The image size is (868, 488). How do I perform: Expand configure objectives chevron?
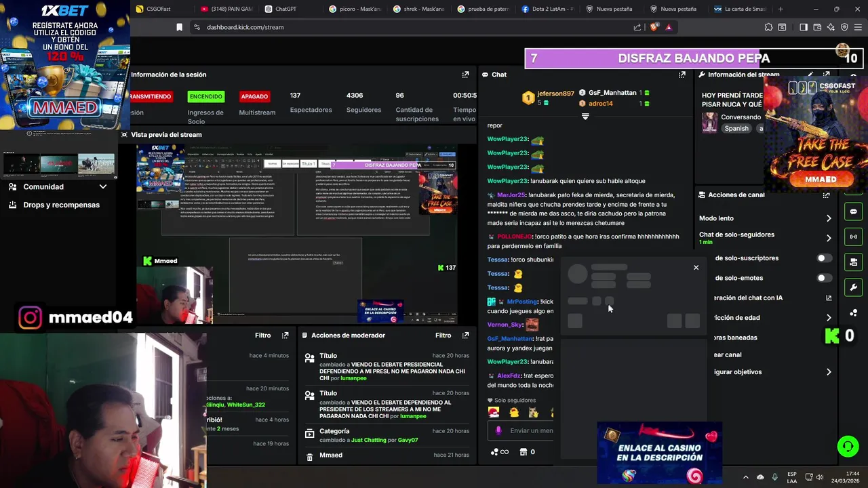point(829,372)
